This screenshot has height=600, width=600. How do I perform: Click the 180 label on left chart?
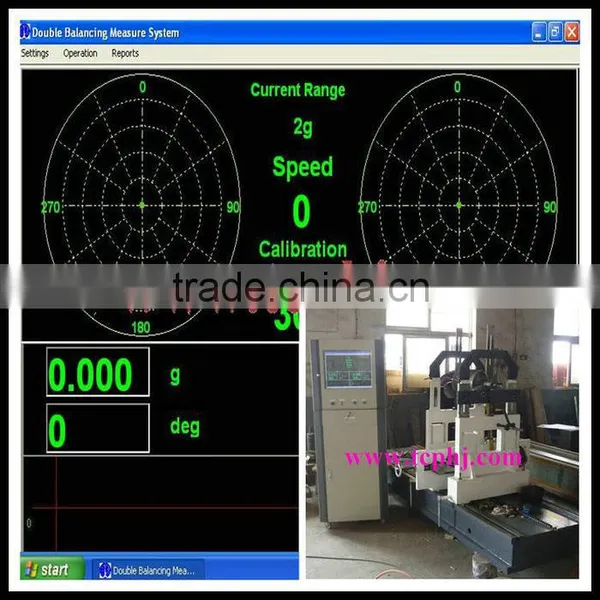140,328
